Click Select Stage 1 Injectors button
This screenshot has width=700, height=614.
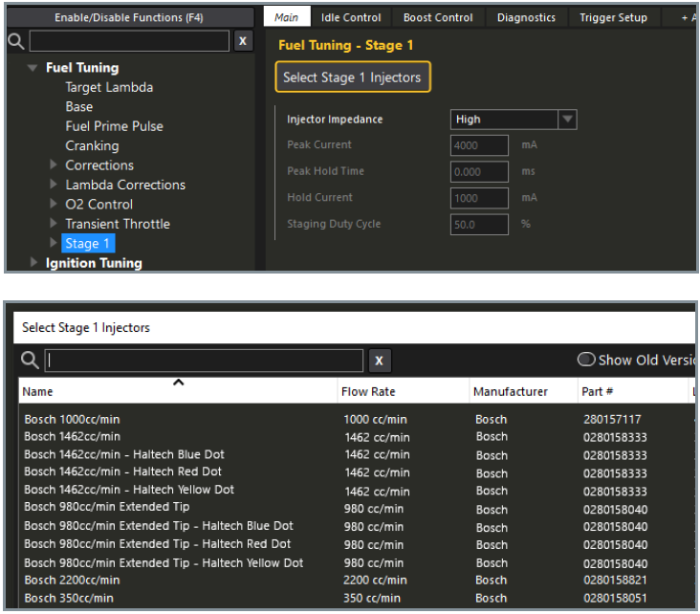coord(353,77)
